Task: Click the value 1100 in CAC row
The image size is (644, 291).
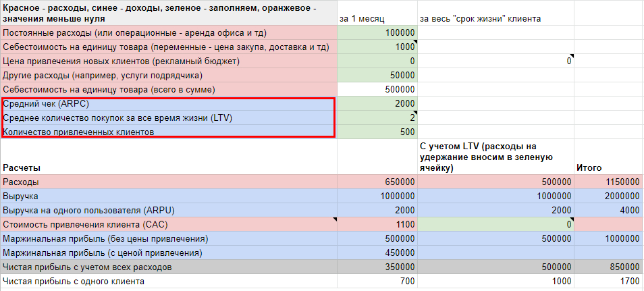Action: tap(377, 224)
